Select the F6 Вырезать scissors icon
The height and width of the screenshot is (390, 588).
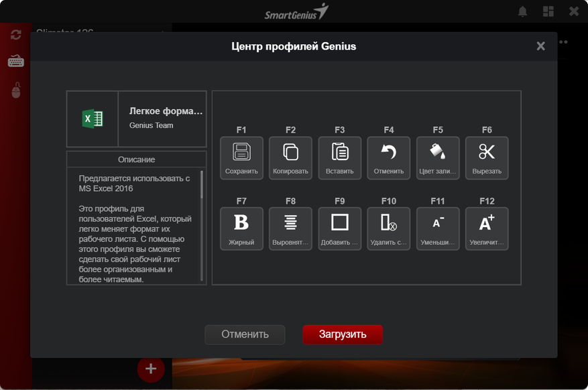pos(487,152)
